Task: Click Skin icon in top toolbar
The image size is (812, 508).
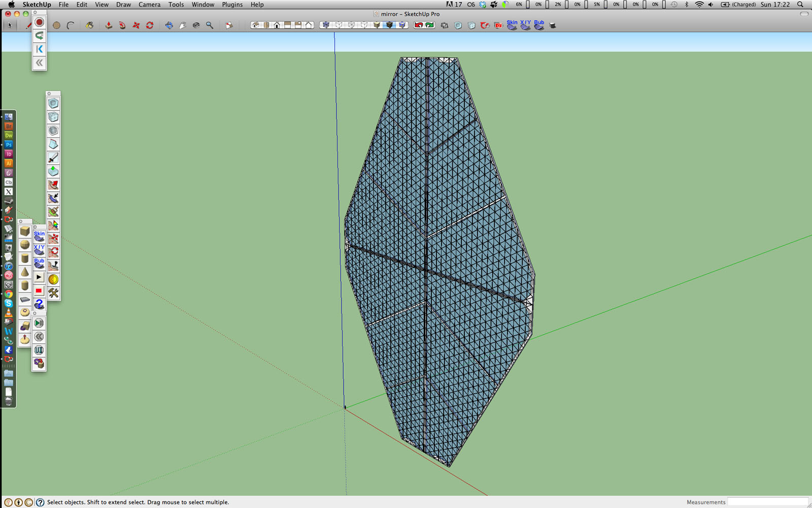Action: pyautogui.click(x=512, y=25)
